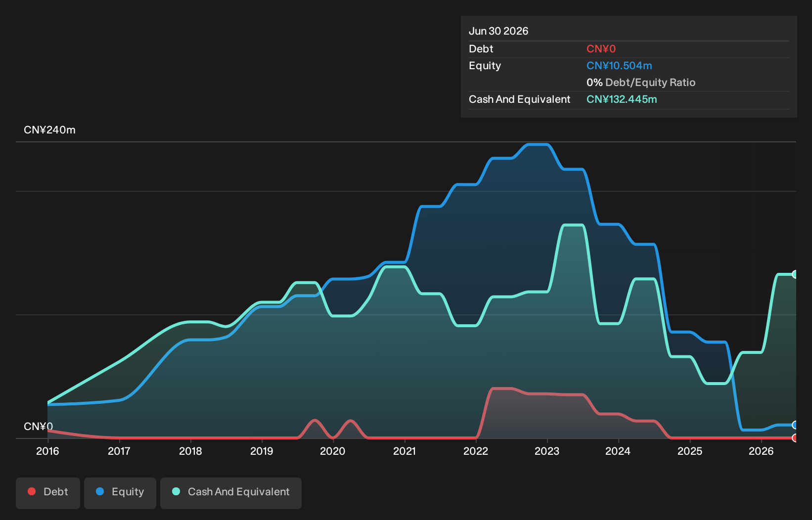Click the Cash And Equivalent tooltip label
The image size is (812, 520).
520,99
